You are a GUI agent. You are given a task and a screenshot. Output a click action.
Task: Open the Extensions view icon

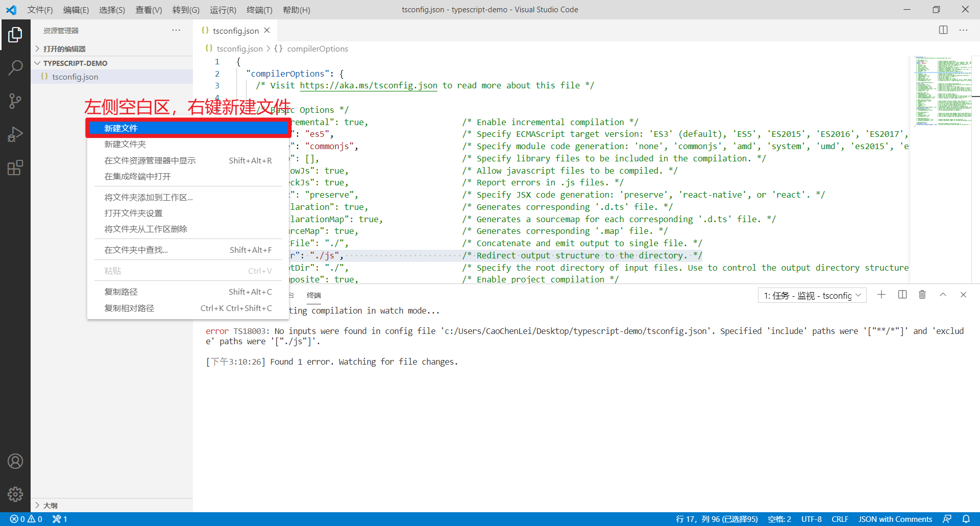click(15, 168)
